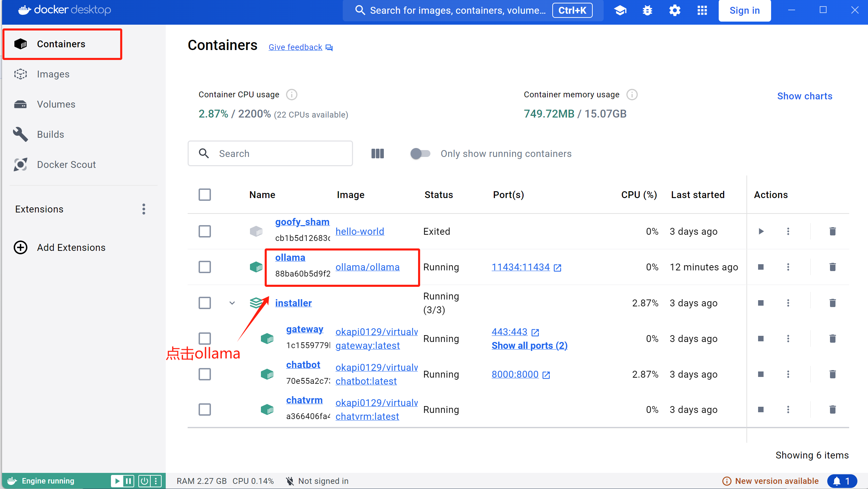Delete the goofy_sham container

pos(833,231)
